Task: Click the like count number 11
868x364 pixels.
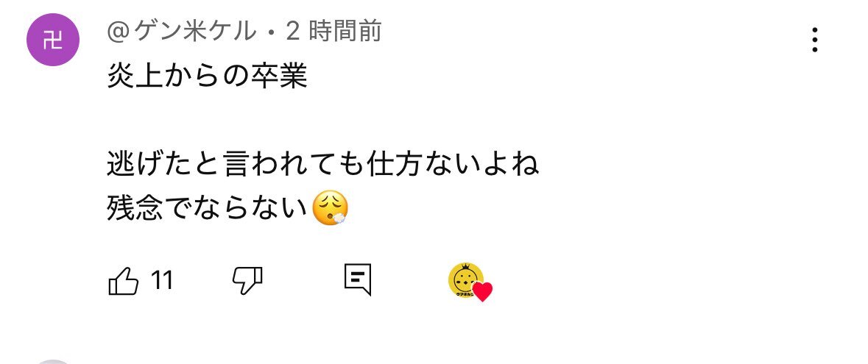Action: click(x=162, y=280)
